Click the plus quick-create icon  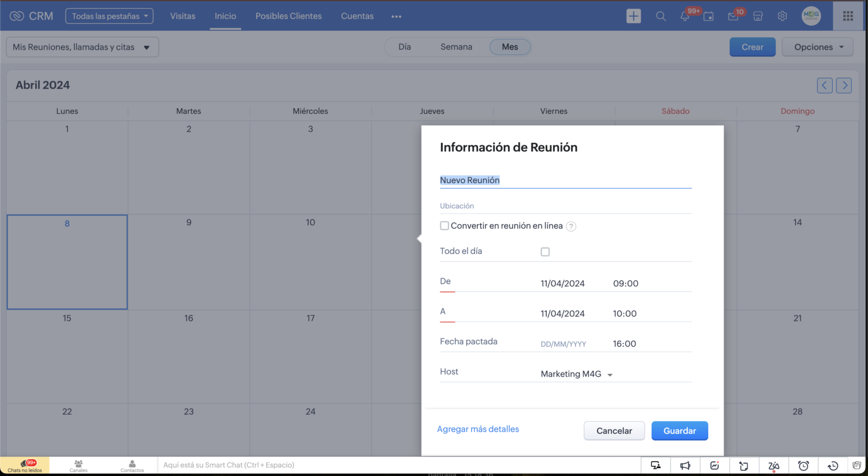pos(633,16)
